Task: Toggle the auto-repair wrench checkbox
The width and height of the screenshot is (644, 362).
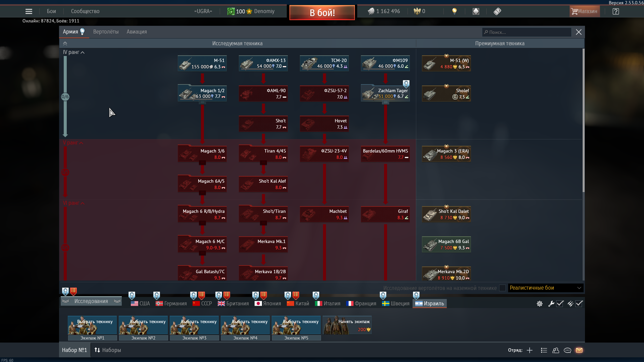Action: tap(560, 304)
